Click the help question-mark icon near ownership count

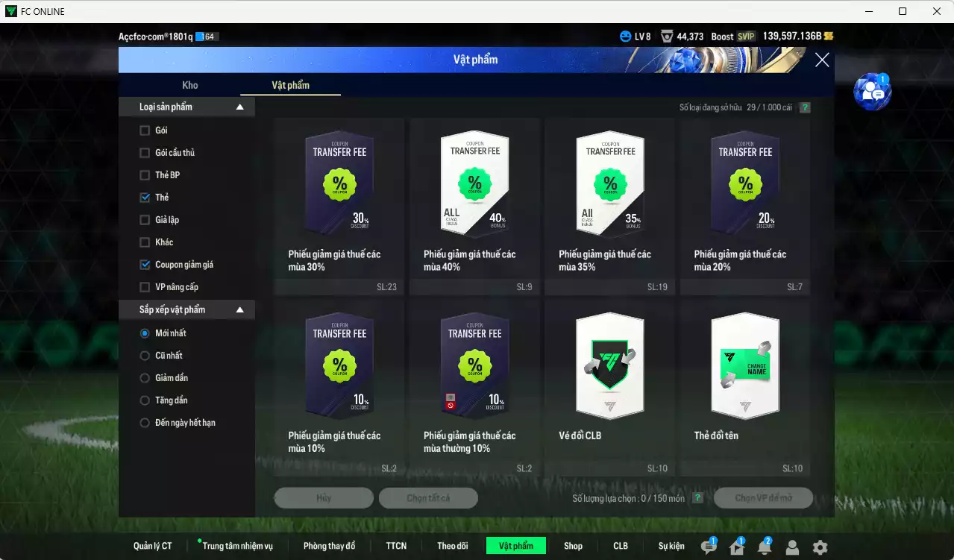[804, 107]
